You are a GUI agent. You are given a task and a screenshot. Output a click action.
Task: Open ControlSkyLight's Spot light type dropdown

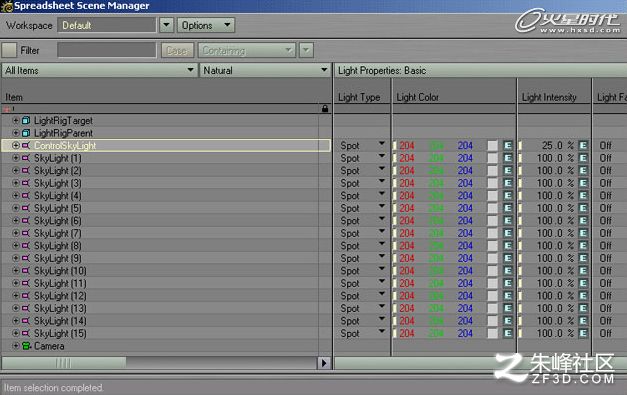click(x=382, y=144)
